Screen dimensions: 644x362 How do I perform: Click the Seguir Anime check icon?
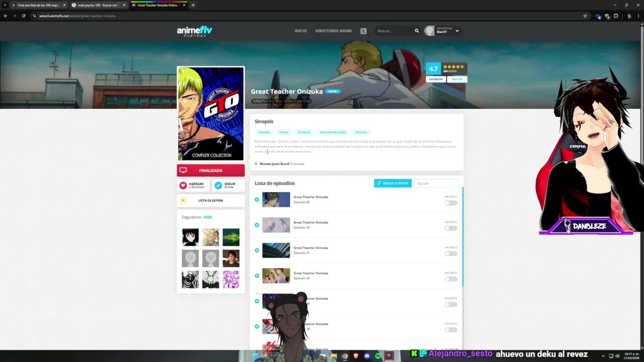click(x=218, y=186)
